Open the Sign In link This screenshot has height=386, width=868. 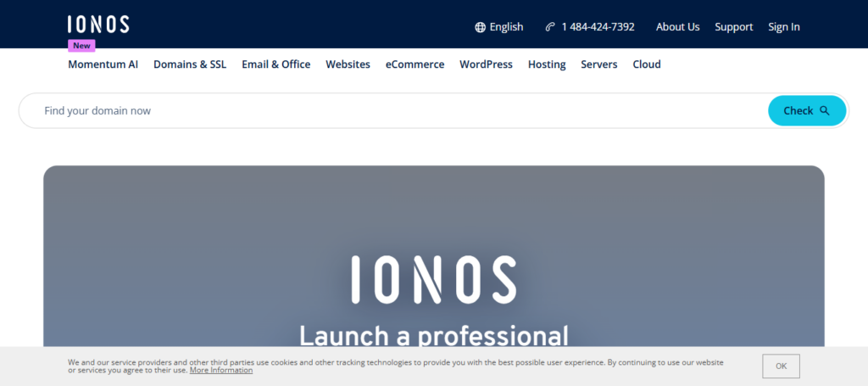pos(784,27)
